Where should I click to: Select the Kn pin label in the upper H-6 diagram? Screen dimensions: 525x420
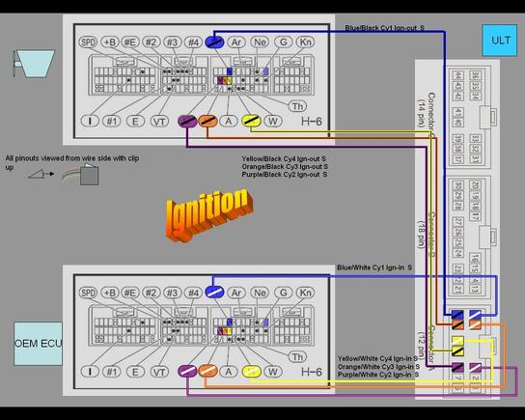click(x=305, y=42)
